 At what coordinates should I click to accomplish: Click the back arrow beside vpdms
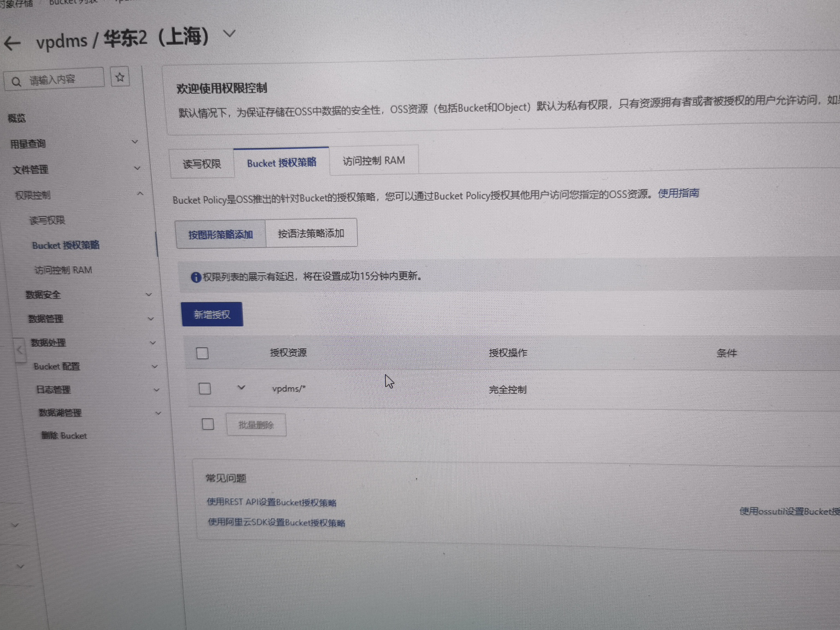click(12, 43)
